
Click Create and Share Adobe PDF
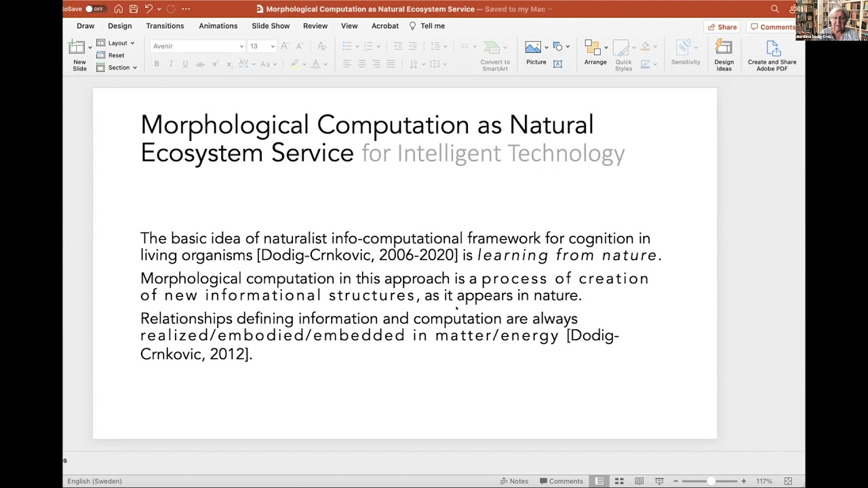tap(772, 56)
